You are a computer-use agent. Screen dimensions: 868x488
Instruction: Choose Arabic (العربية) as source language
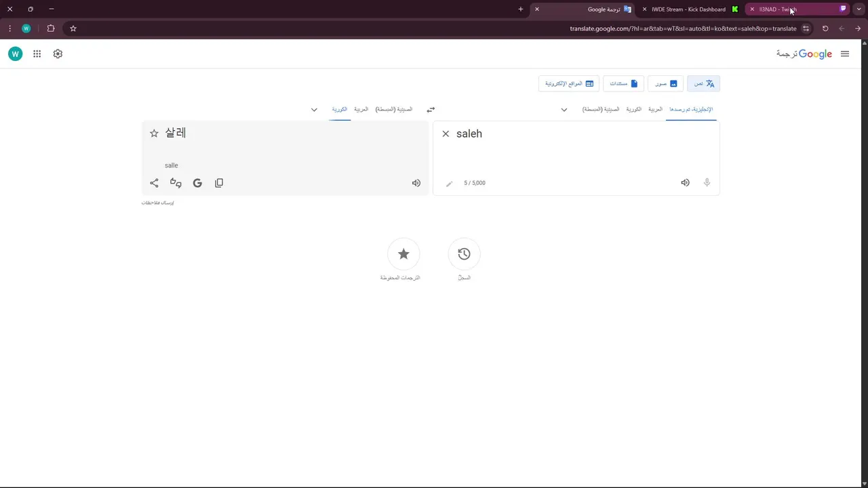tap(655, 109)
